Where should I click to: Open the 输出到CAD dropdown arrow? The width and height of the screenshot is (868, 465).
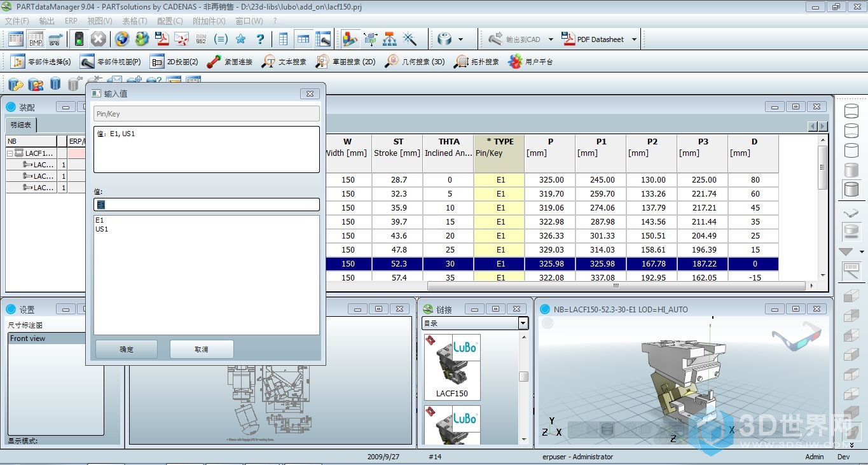coord(551,39)
